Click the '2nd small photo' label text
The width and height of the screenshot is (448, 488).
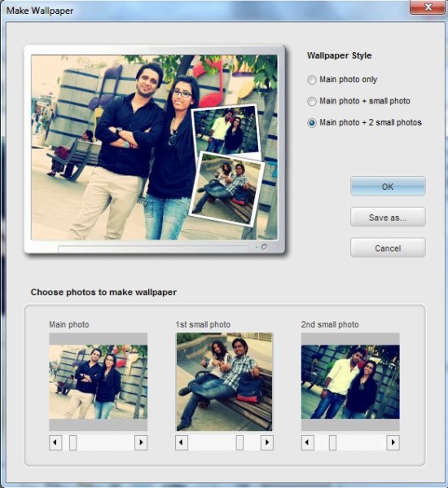click(330, 324)
